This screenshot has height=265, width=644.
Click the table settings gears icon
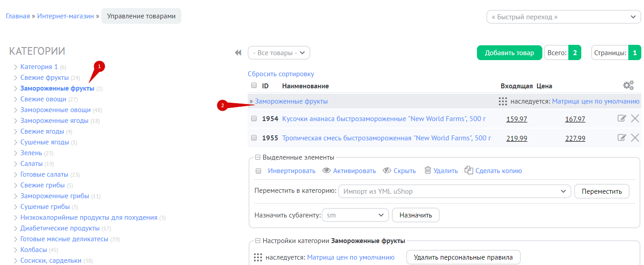628,85
